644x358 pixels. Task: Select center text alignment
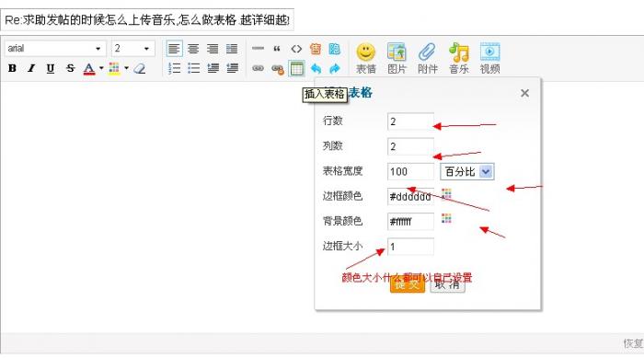[x=193, y=49]
